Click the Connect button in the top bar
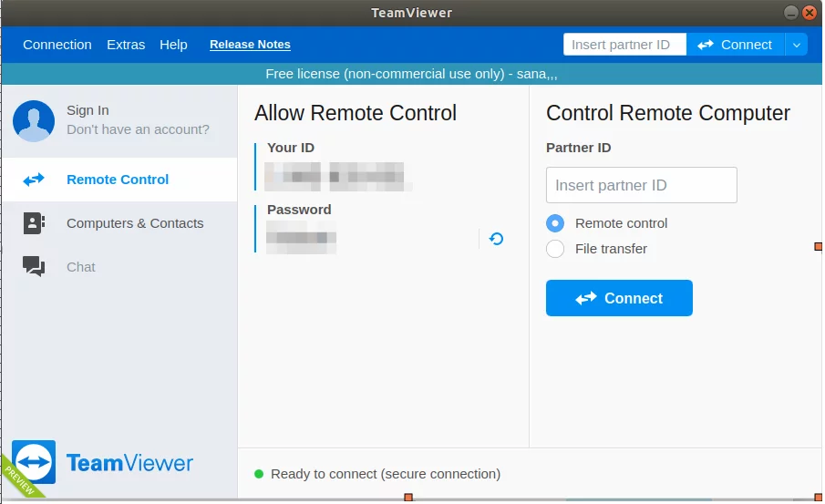 [x=736, y=45]
